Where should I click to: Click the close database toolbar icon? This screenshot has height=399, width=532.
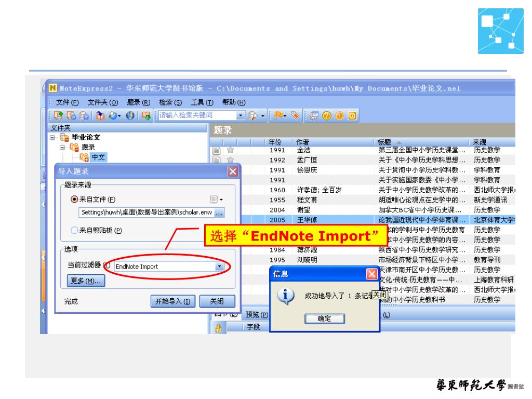coord(84,116)
